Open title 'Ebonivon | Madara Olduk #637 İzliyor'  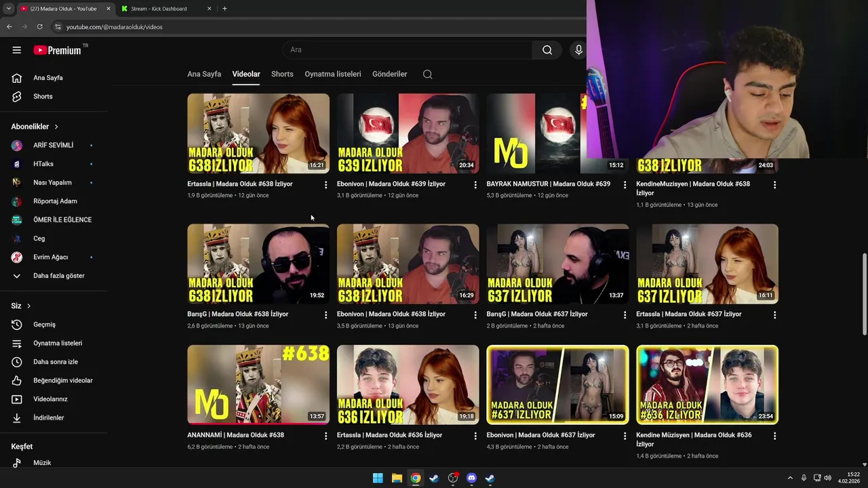coord(540,435)
